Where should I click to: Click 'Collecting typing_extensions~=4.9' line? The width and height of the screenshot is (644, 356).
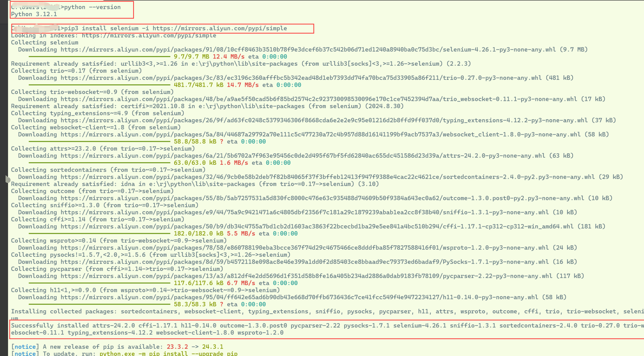click(x=98, y=113)
